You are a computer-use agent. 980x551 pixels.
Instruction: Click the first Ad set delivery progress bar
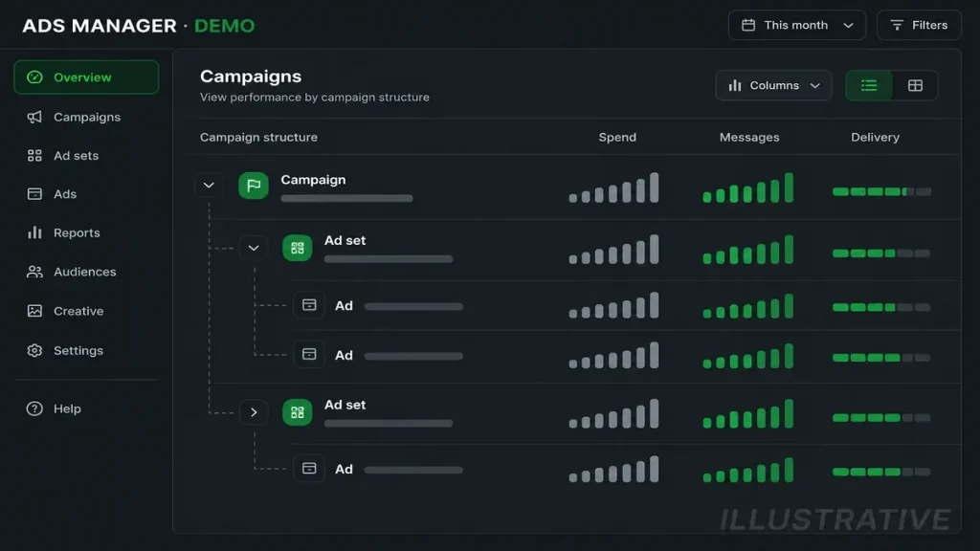[881, 253]
